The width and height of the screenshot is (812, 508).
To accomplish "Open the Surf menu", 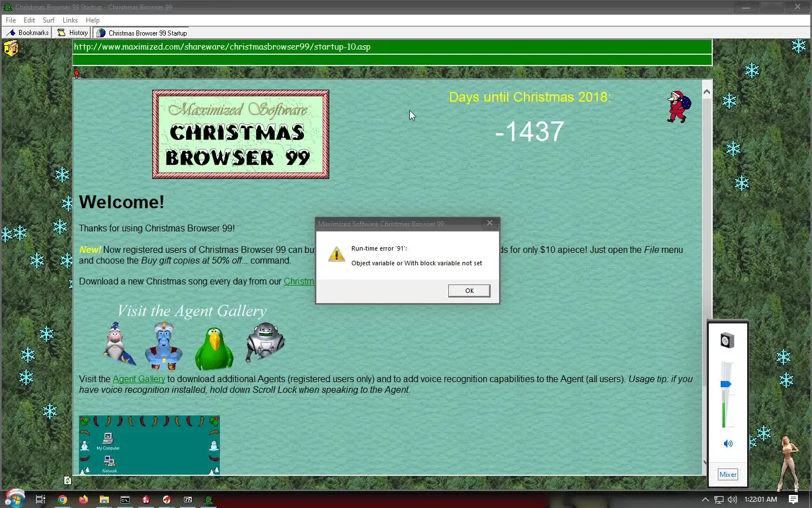I will pyautogui.click(x=48, y=20).
